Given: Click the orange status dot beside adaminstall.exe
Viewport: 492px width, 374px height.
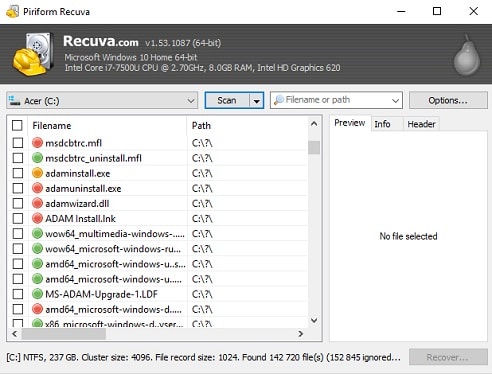Looking at the screenshot, I should point(38,173).
